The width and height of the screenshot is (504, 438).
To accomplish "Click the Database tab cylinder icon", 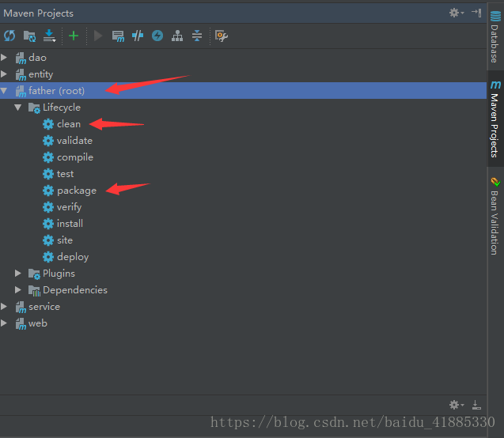I will click(495, 16).
